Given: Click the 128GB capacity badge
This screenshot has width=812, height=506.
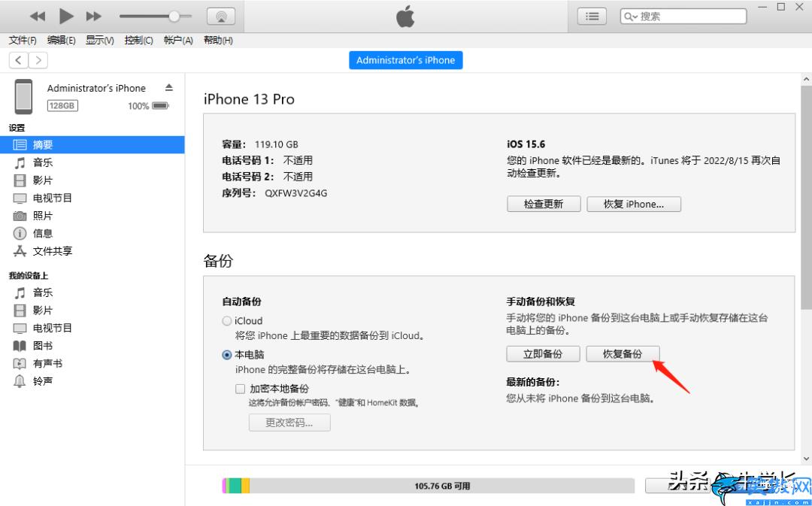Looking at the screenshot, I should [x=62, y=106].
